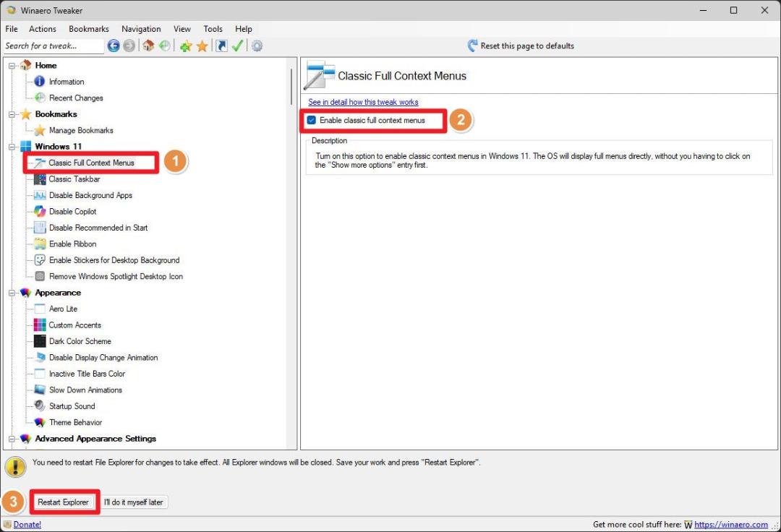Click the Custom Accents colored grid icon

(39, 325)
